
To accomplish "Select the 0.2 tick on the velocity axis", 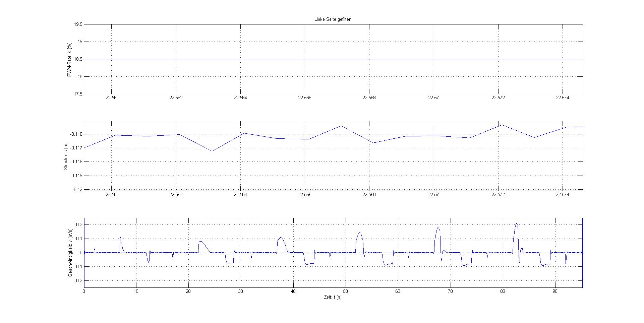I will 79,225.
